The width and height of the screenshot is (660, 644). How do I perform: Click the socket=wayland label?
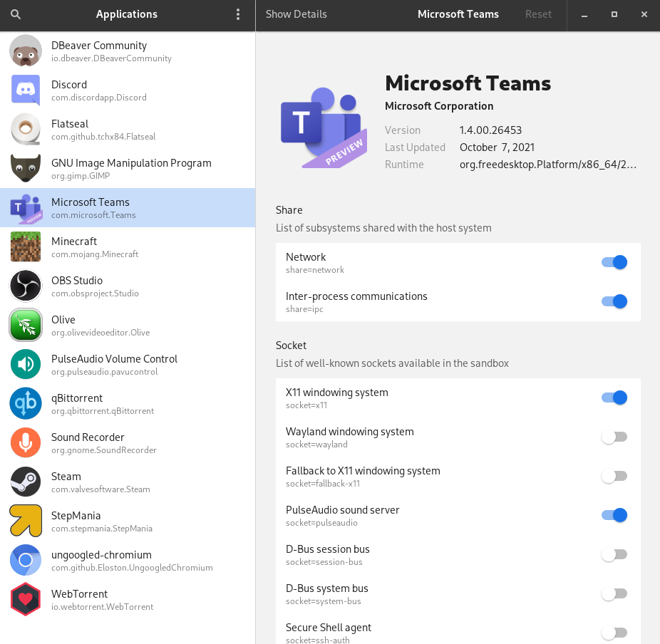316,445
